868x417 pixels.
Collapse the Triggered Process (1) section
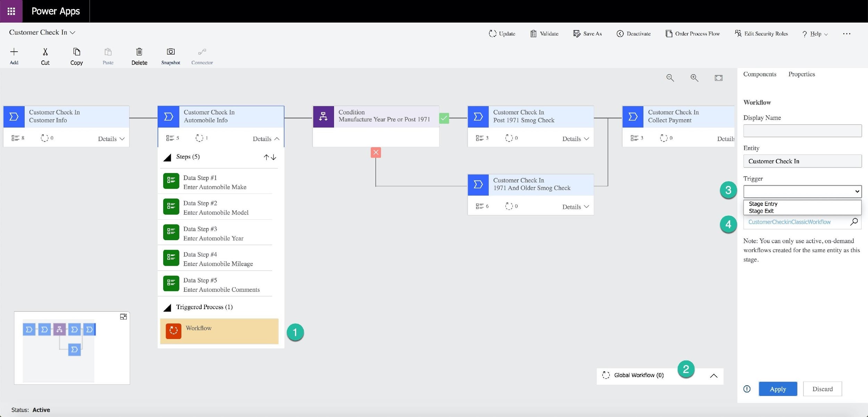tap(167, 308)
